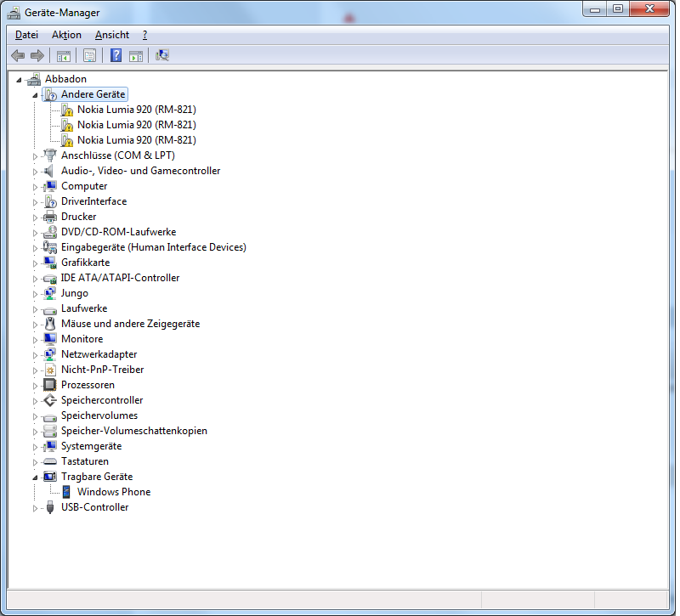
Task: Click the Audio-, Video- speaker icon
Action: 49,171
